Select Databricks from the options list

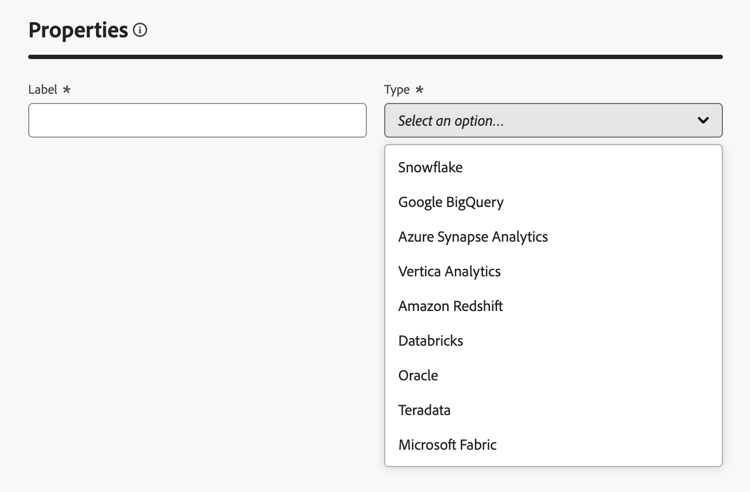430,341
